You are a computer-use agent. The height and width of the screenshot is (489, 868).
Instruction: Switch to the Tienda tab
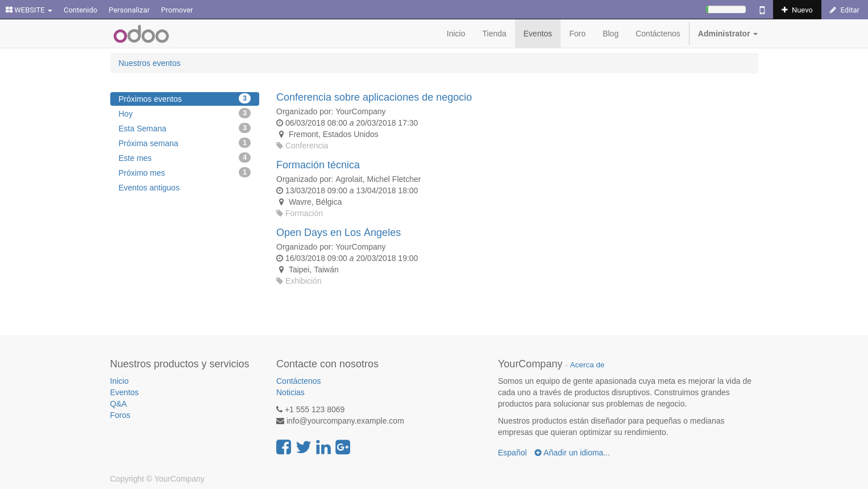pos(494,34)
